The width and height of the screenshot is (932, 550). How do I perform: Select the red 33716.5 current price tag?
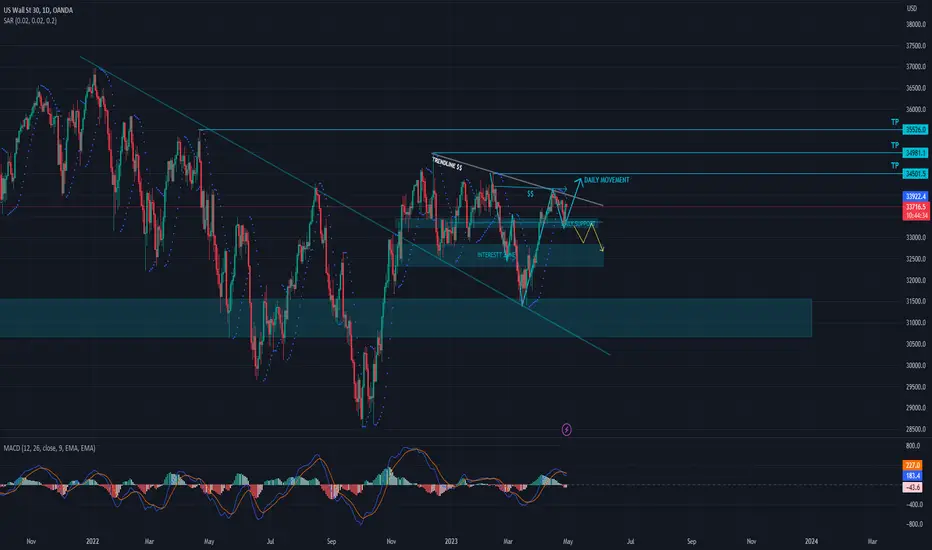[x=915, y=207]
